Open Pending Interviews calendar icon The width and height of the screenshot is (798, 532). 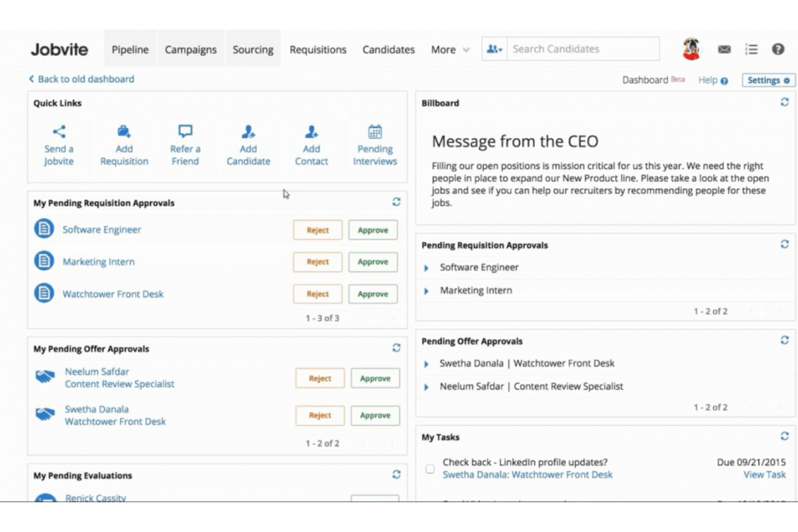pyautogui.click(x=375, y=132)
